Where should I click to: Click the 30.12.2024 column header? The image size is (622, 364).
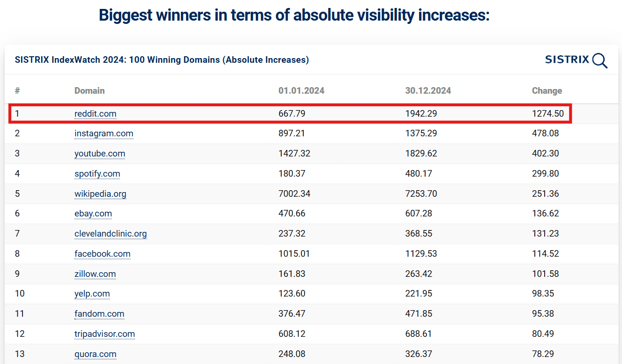click(x=428, y=91)
